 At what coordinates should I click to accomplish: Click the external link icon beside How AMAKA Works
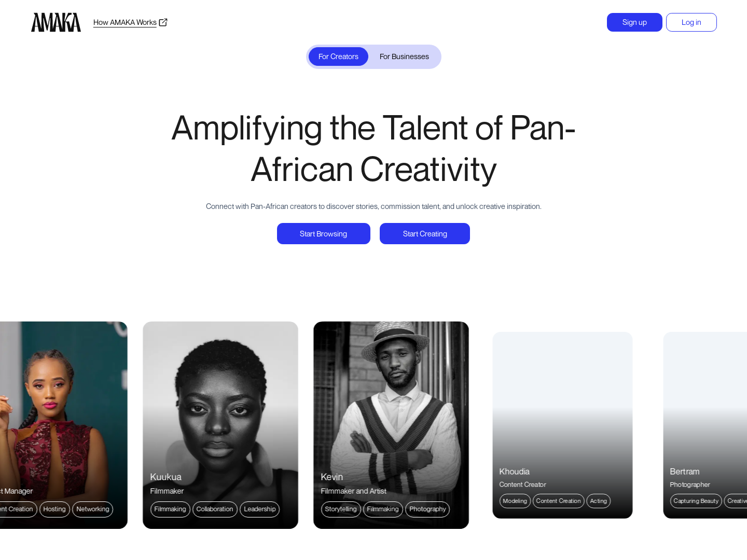[163, 22]
